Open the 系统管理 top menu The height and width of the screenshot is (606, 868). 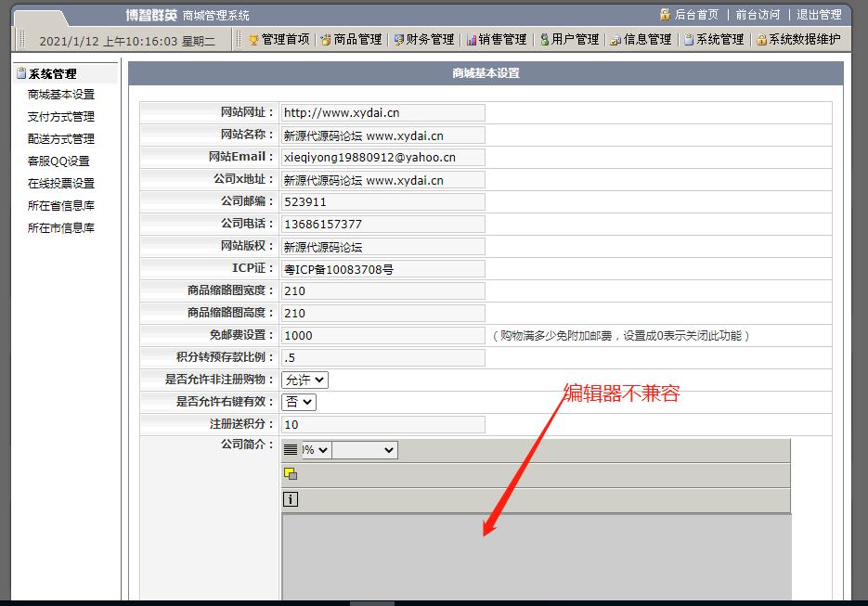tap(719, 40)
